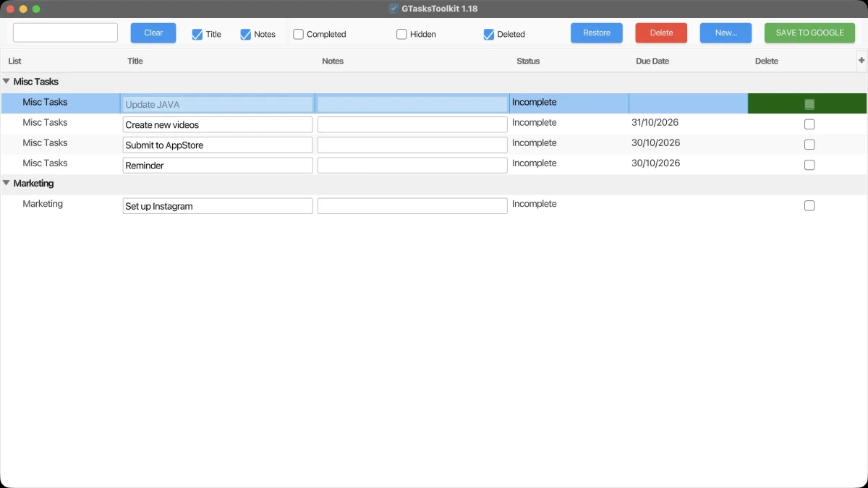The width and height of the screenshot is (868, 488).
Task: Tick the delete checkbox for Update JAVA
Action: click(x=809, y=104)
